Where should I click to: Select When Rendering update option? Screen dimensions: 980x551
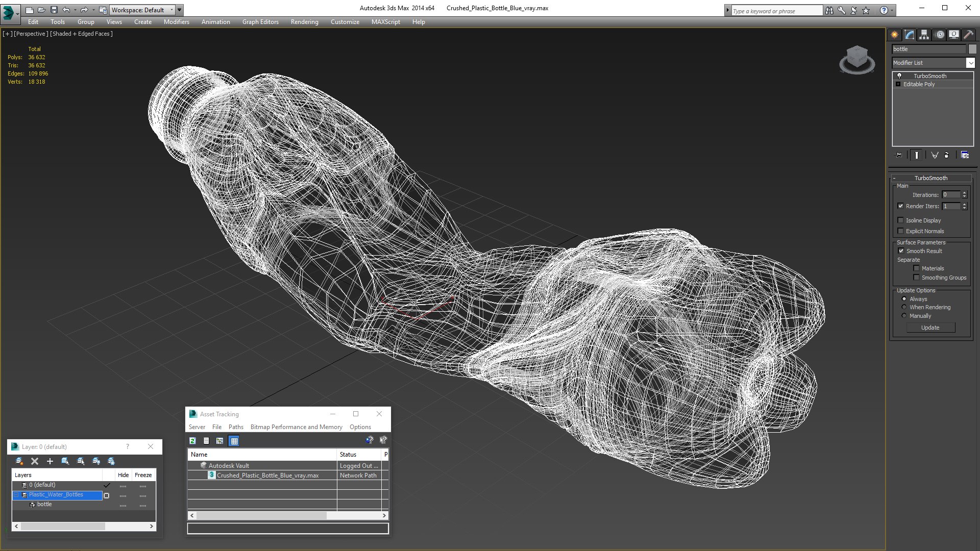pos(904,307)
